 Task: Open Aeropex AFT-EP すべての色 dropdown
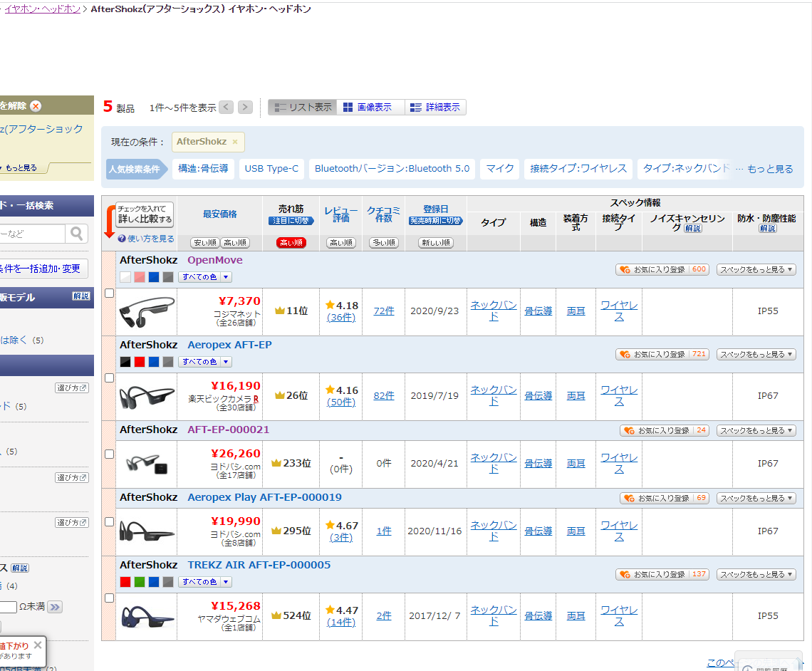205,362
